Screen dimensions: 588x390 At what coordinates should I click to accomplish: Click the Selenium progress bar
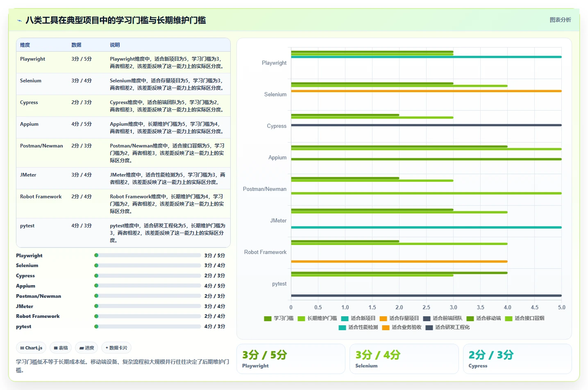click(x=148, y=265)
